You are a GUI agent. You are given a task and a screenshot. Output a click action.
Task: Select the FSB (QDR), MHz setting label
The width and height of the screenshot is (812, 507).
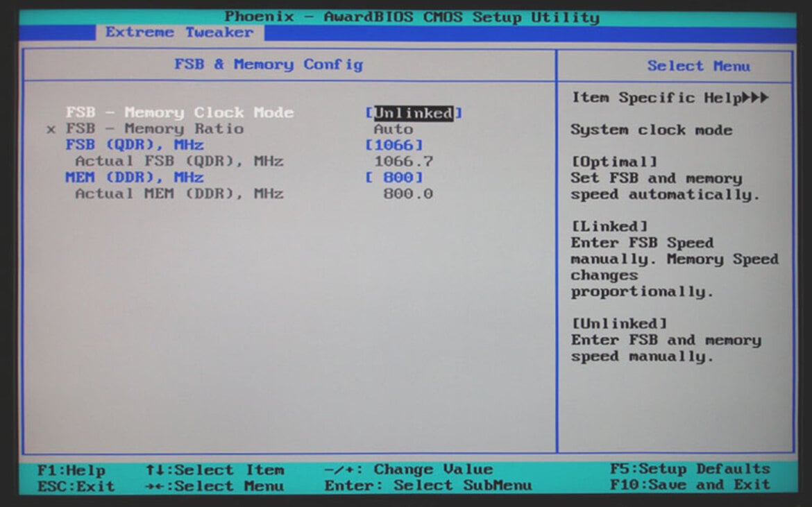135,145
